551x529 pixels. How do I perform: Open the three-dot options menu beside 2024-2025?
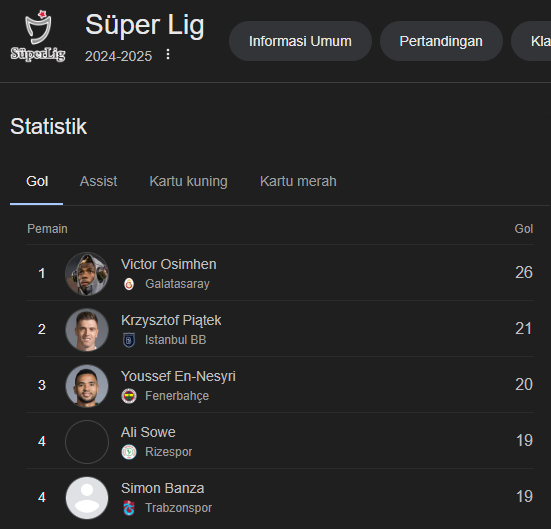[168, 54]
